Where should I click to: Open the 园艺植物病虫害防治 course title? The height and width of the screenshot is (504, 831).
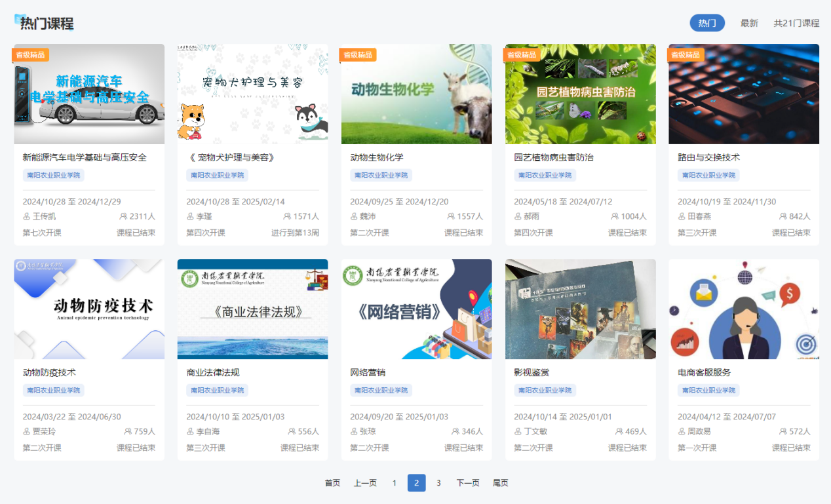tap(553, 157)
